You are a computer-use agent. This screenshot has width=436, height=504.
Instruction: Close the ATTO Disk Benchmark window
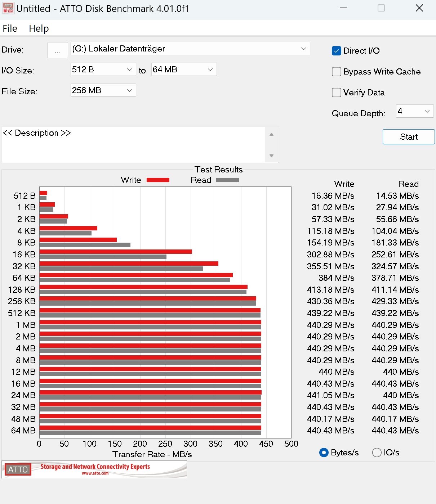(419, 8)
